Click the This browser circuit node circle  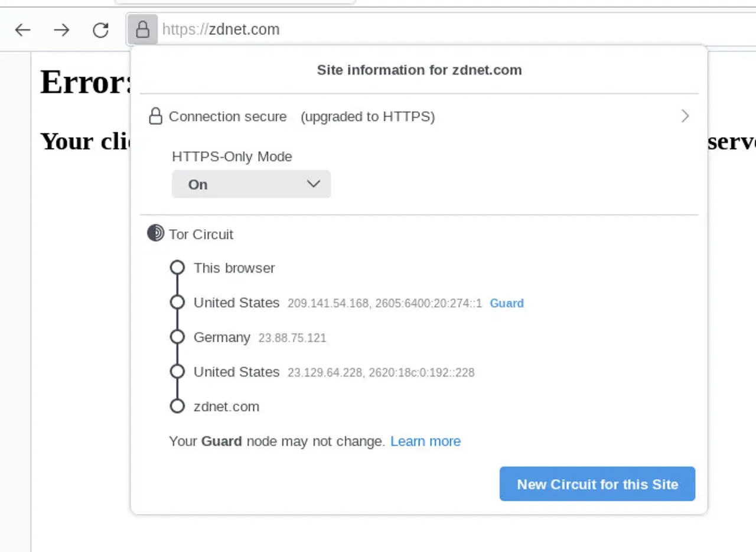pyautogui.click(x=177, y=268)
